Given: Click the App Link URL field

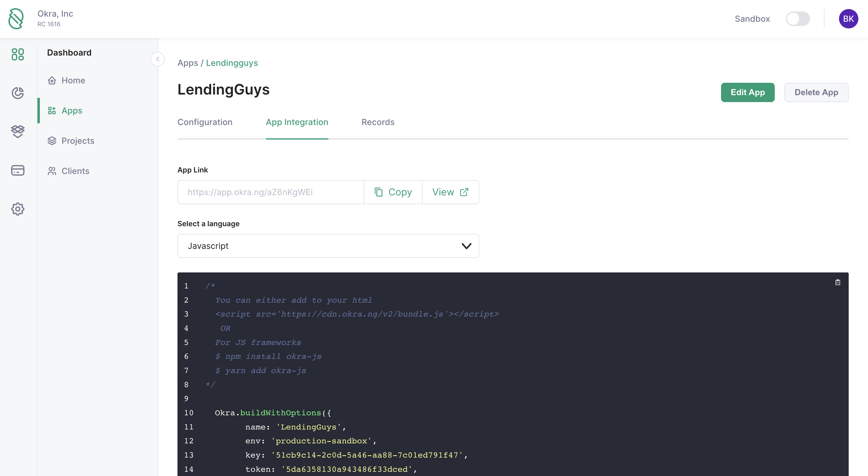Looking at the screenshot, I should (x=271, y=192).
